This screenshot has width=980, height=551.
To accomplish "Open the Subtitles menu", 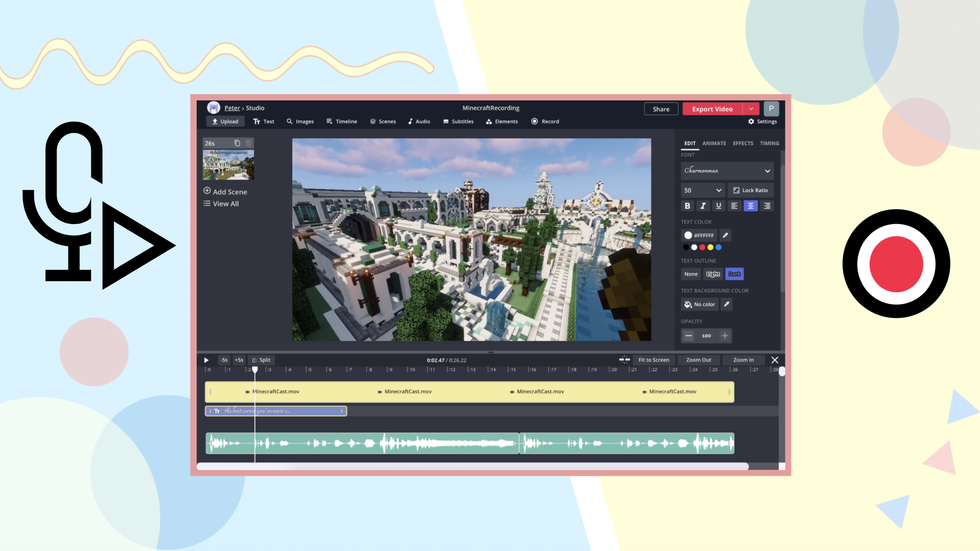I will pyautogui.click(x=458, y=121).
